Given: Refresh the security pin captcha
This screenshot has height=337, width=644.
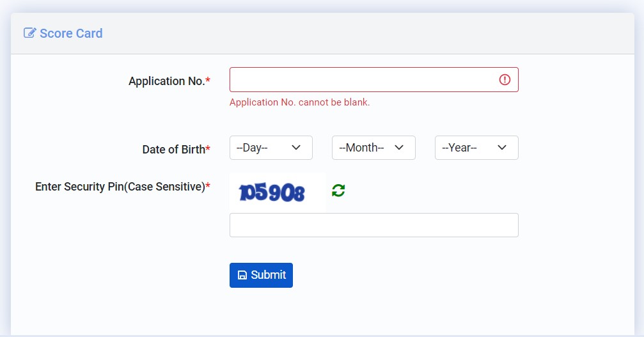Looking at the screenshot, I should click(x=338, y=191).
